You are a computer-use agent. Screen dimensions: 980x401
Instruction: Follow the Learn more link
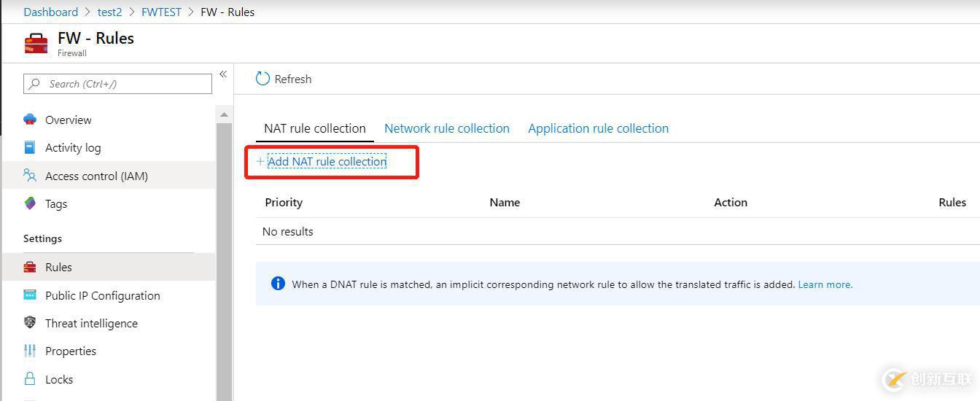tap(825, 284)
